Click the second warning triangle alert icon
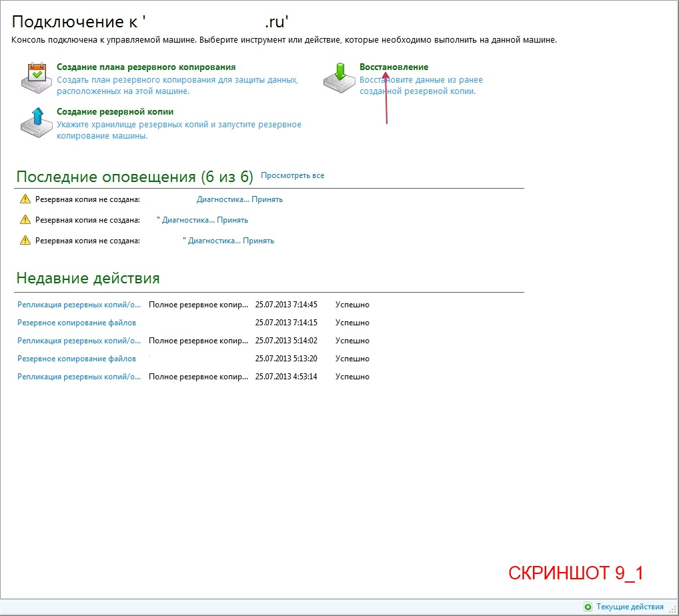679x616 pixels. (x=25, y=220)
